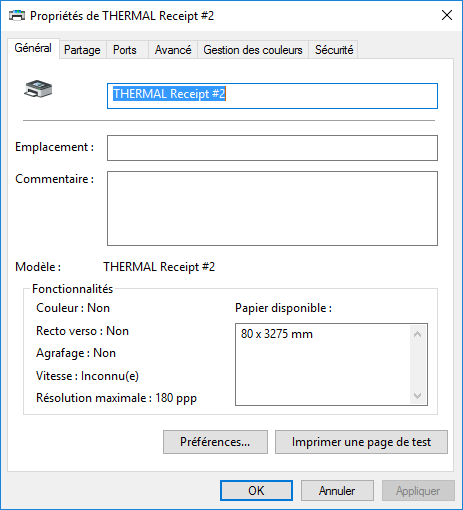Confirm with the OK button
Viewport: 463px width, 510px height.
[256, 491]
